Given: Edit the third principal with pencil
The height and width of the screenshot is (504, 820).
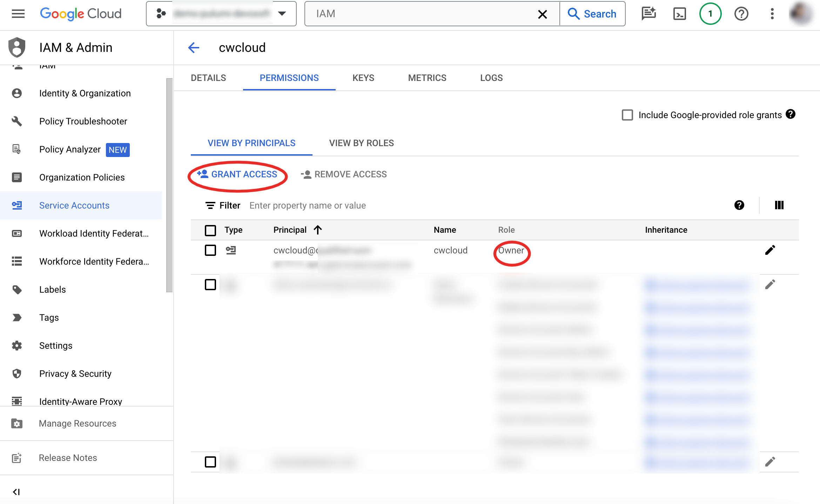Looking at the screenshot, I should [x=770, y=462].
